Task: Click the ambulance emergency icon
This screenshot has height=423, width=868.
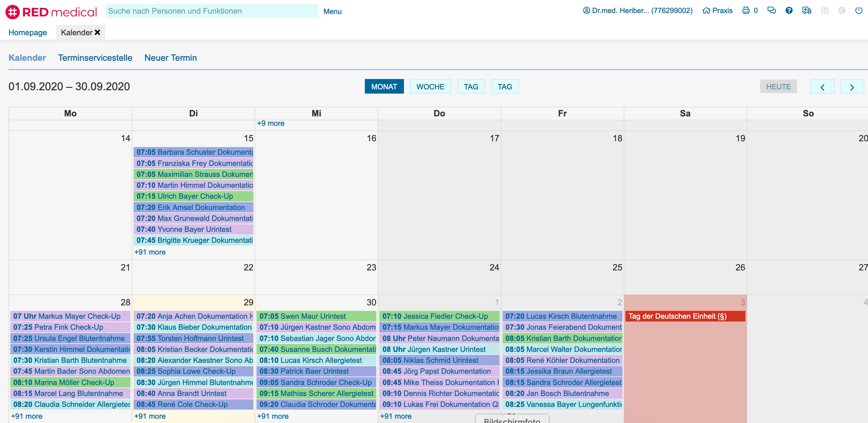Action: 807,10
